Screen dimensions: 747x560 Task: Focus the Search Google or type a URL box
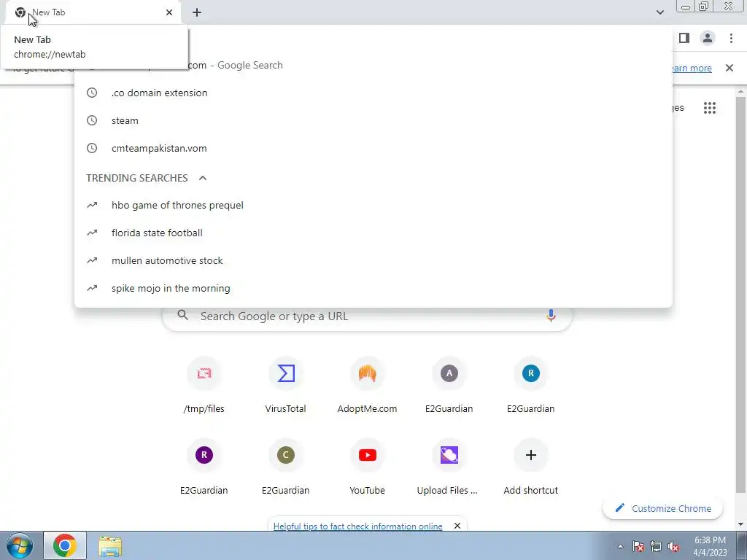click(367, 316)
